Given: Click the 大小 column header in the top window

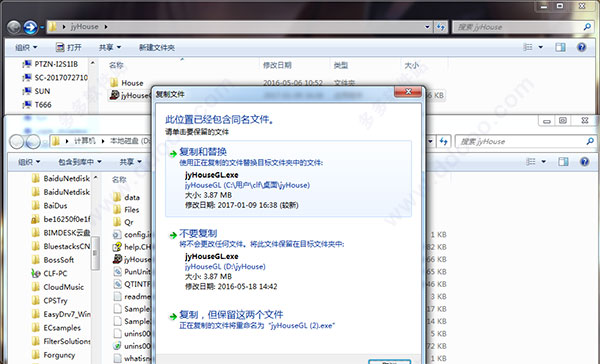Looking at the screenshot, I should coord(412,65).
